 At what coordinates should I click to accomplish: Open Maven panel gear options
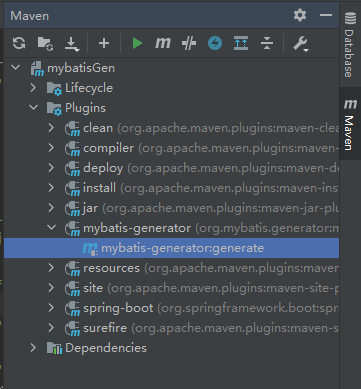pyautogui.click(x=300, y=15)
